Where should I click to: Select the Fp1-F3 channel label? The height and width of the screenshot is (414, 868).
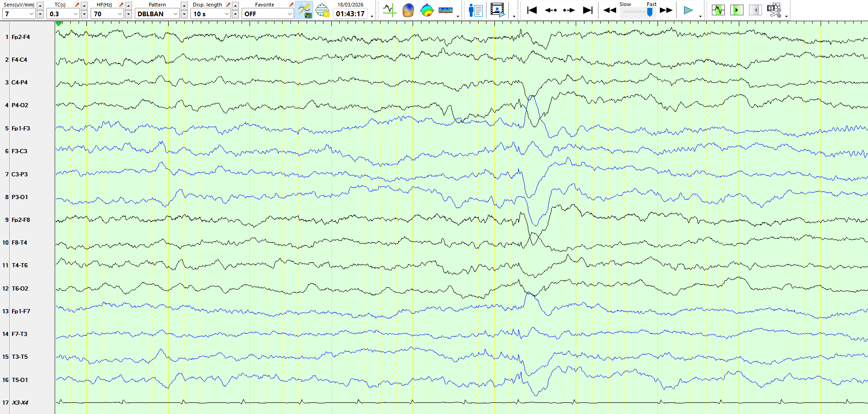click(x=20, y=129)
